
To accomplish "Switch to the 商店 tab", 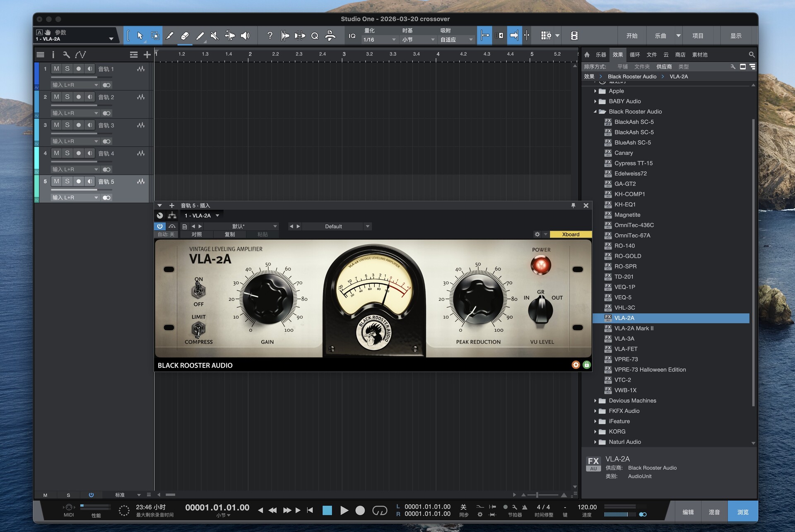I will (x=679, y=54).
